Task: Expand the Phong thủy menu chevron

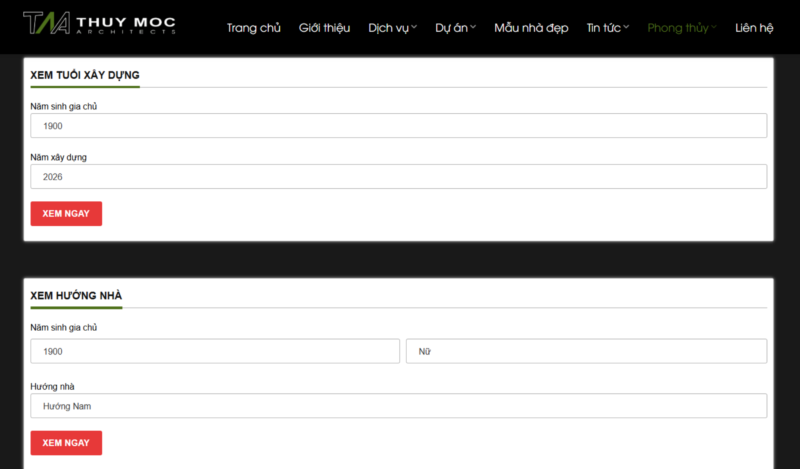Action: tap(714, 27)
